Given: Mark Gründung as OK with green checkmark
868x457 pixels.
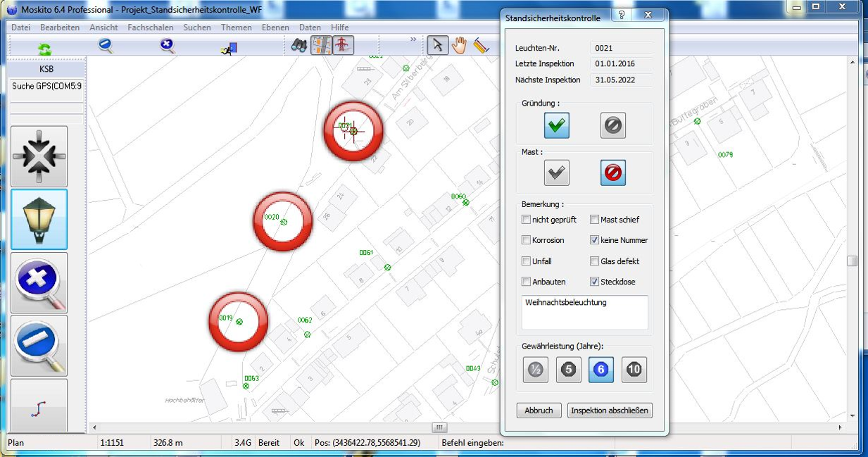Looking at the screenshot, I should point(556,126).
